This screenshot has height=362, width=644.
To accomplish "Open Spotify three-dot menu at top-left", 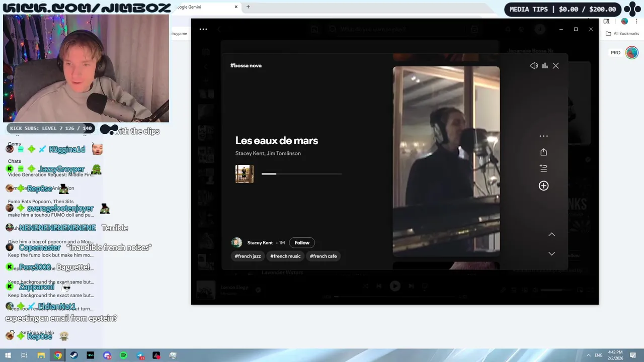I will (203, 29).
